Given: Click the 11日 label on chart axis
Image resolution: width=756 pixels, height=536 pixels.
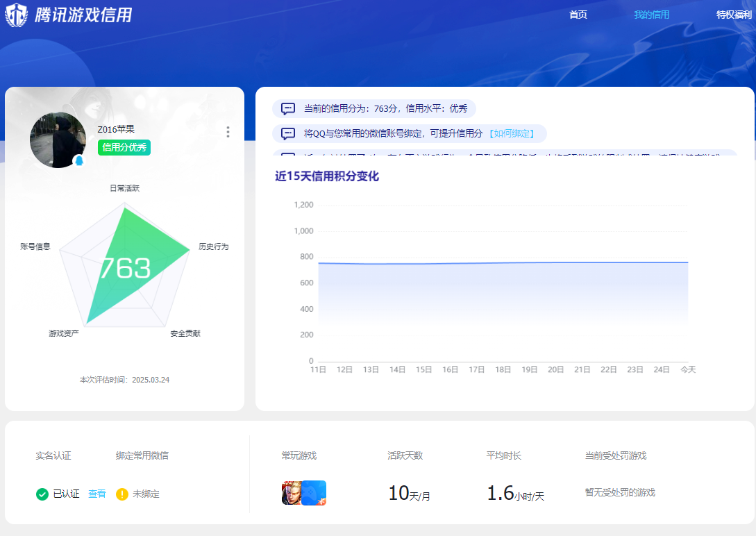Looking at the screenshot, I should [318, 369].
